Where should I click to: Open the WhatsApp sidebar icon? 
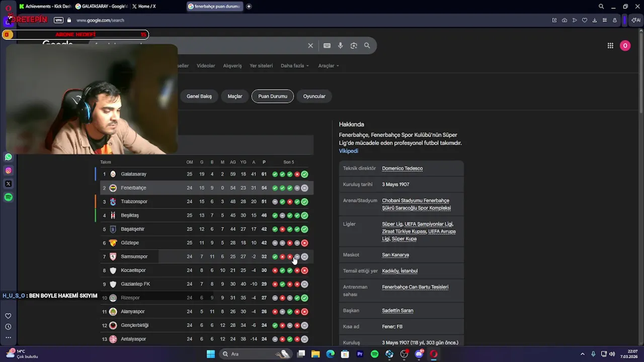(x=8, y=157)
